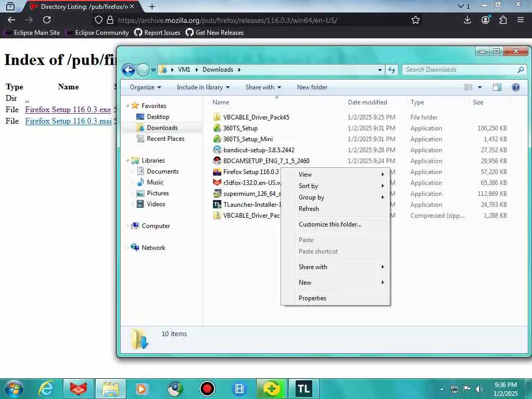Open the Organize dropdown menu

[x=145, y=87]
